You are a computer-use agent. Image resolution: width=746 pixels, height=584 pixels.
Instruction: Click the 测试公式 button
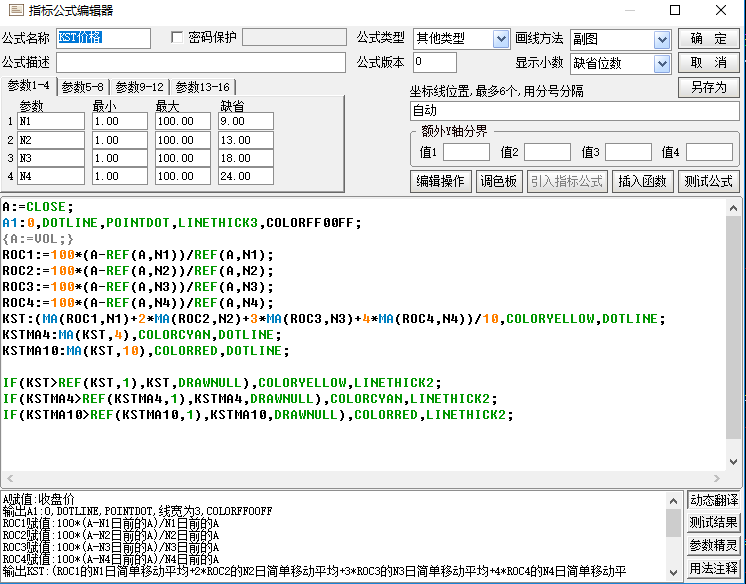(708, 181)
